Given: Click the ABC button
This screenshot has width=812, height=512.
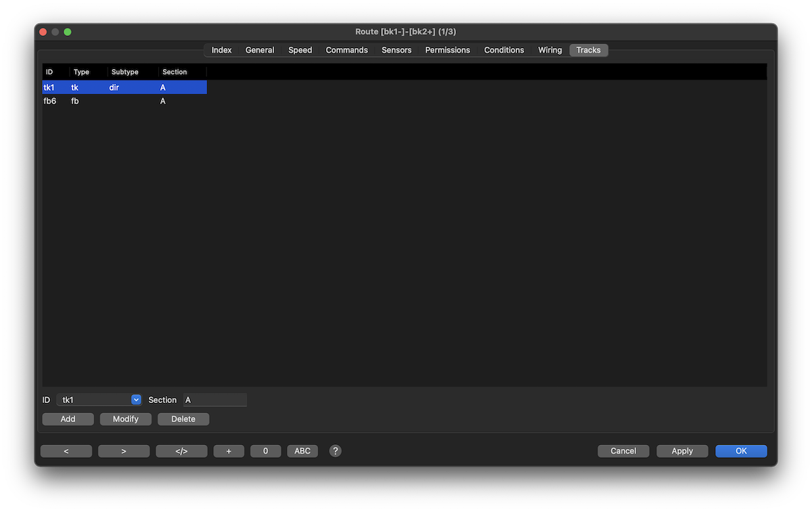Looking at the screenshot, I should pyautogui.click(x=302, y=451).
